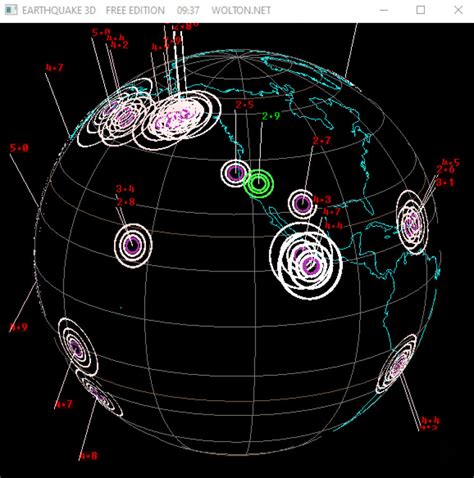Viewport: 474px width, 478px height.
Task: Click the 2.6 magnitude label
Action: tap(446, 170)
